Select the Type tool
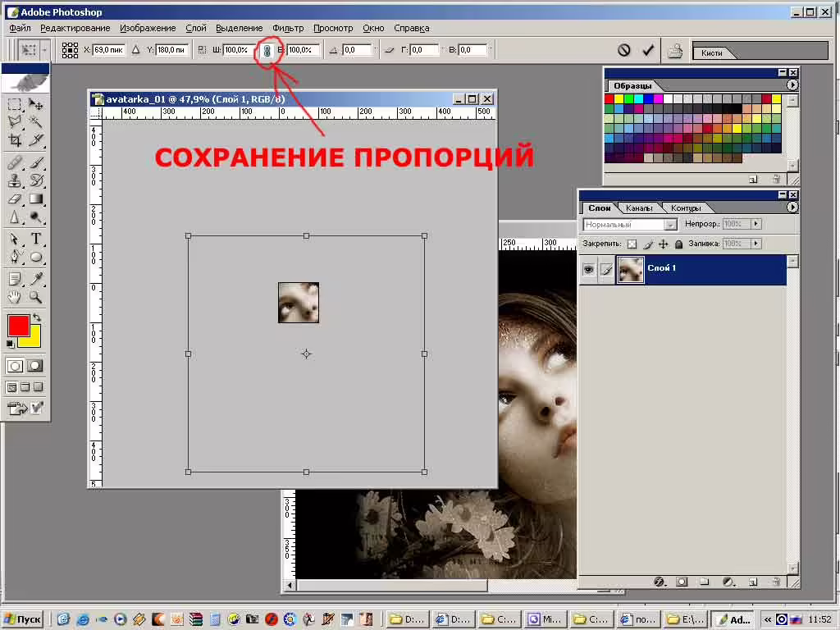Viewport: 840px width, 630px height. coord(36,239)
